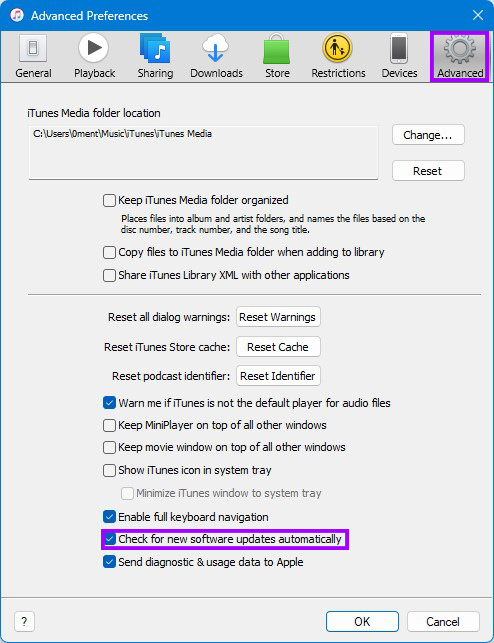Close the Advanced Preferences window
This screenshot has height=643, width=494.
pyautogui.click(x=478, y=15)
